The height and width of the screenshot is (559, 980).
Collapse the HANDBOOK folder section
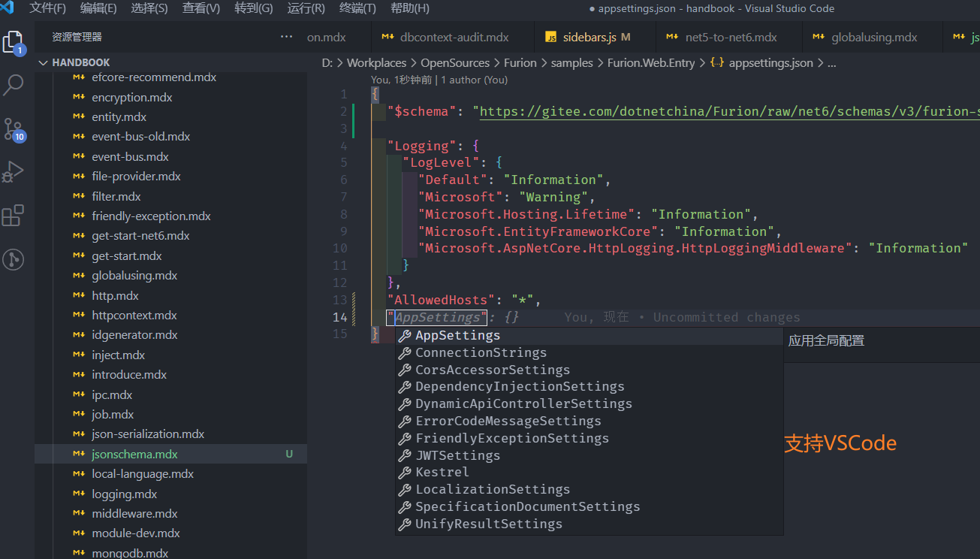pos(44,62)
